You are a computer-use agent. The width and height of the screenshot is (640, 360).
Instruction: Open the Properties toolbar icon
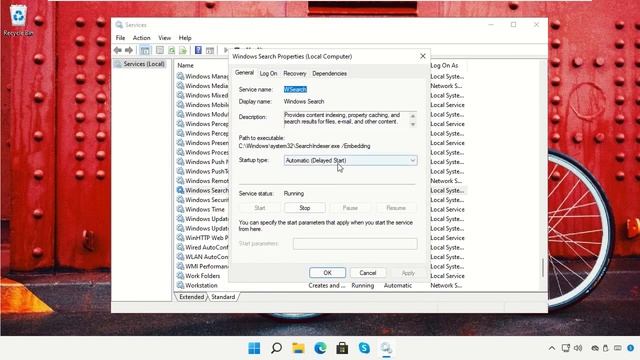(160, 50)
